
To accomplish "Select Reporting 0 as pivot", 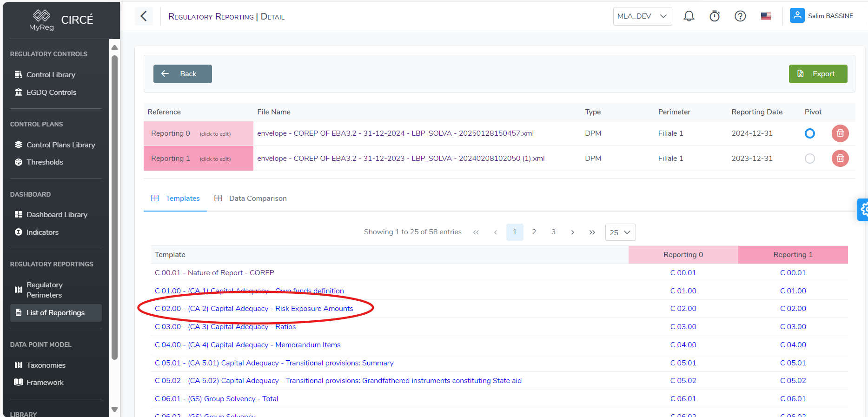I will tap(810, 133).
